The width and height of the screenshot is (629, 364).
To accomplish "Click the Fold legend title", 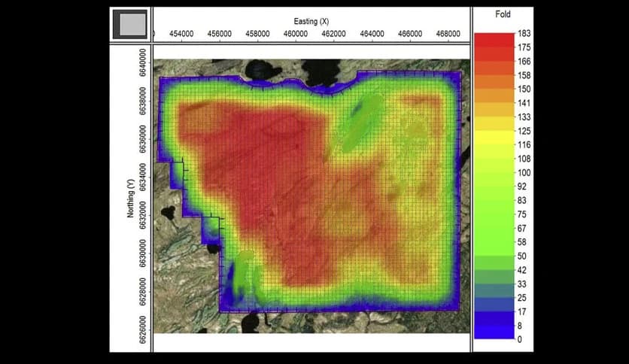I will point(503,15).
